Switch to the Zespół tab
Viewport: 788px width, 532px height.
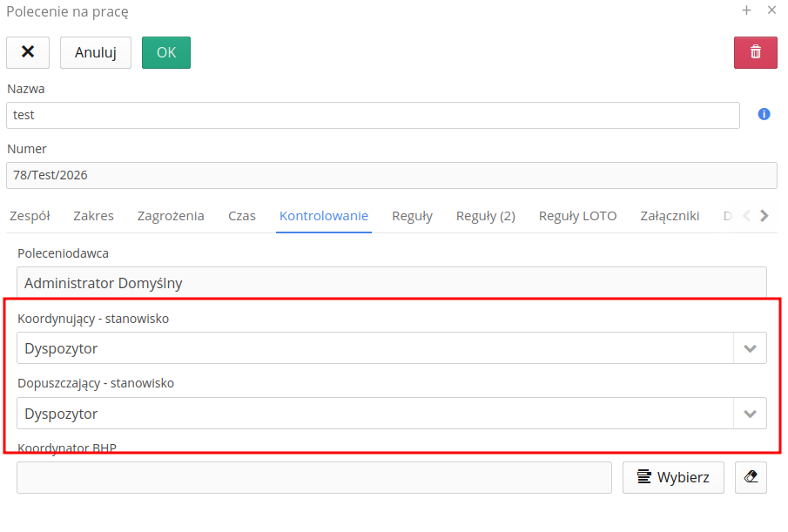(x=30, y=216)
